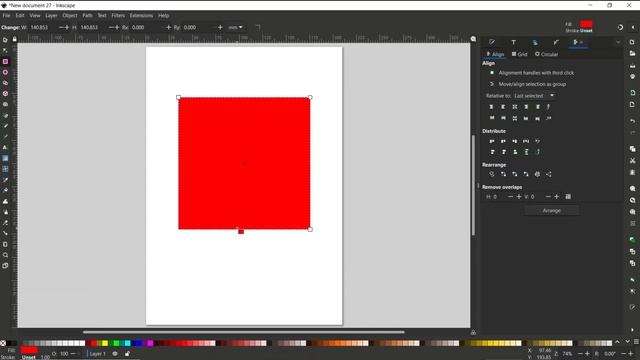The image size is (640, 360).
Task: Select the Ellipse tool
Action: (5, 72)
